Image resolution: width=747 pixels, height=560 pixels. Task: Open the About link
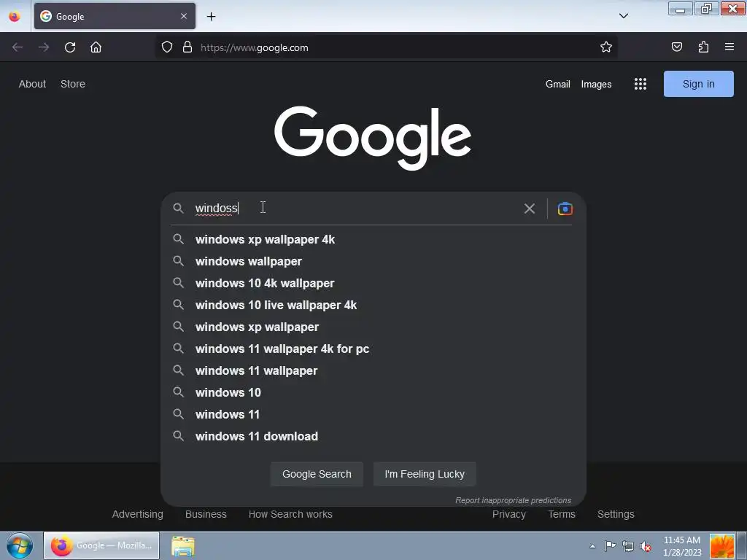tap(32, 84)
